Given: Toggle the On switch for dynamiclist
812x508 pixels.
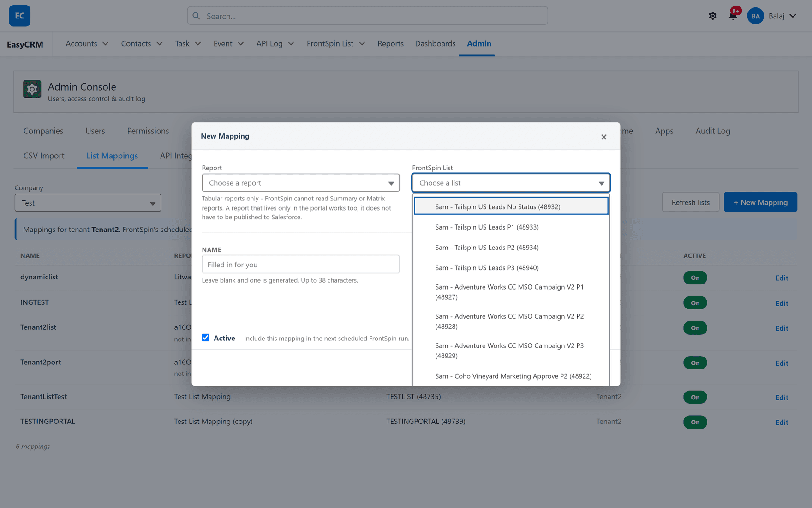Looking at the screenshot, I should pos(695,278).
